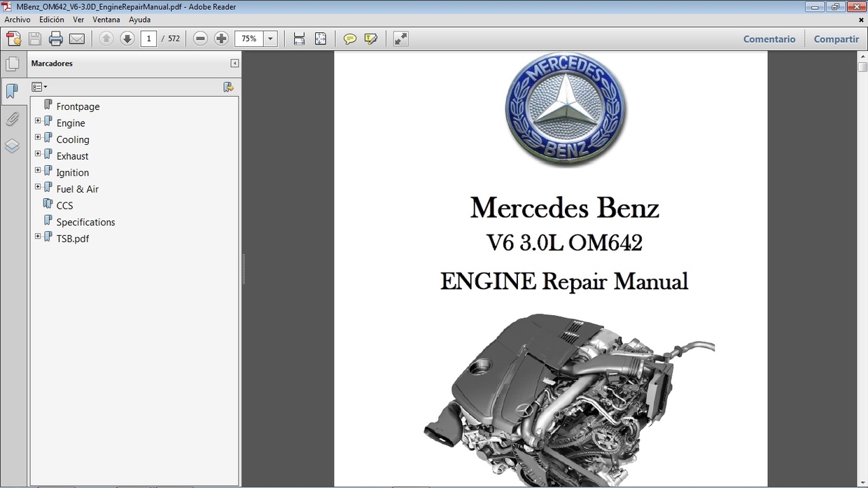Select the email/share document icon
This screenshot has width=868, height=488.
coord(77,39)
